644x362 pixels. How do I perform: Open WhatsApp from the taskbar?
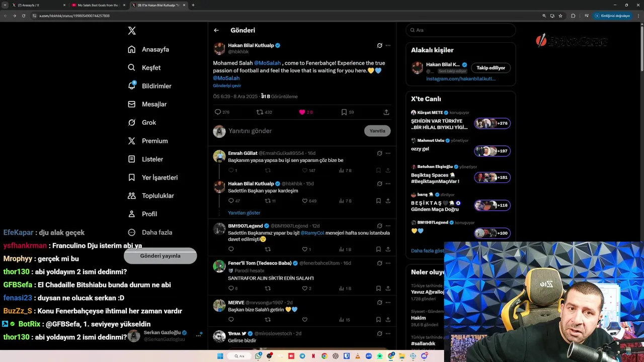tap(258, 356)
